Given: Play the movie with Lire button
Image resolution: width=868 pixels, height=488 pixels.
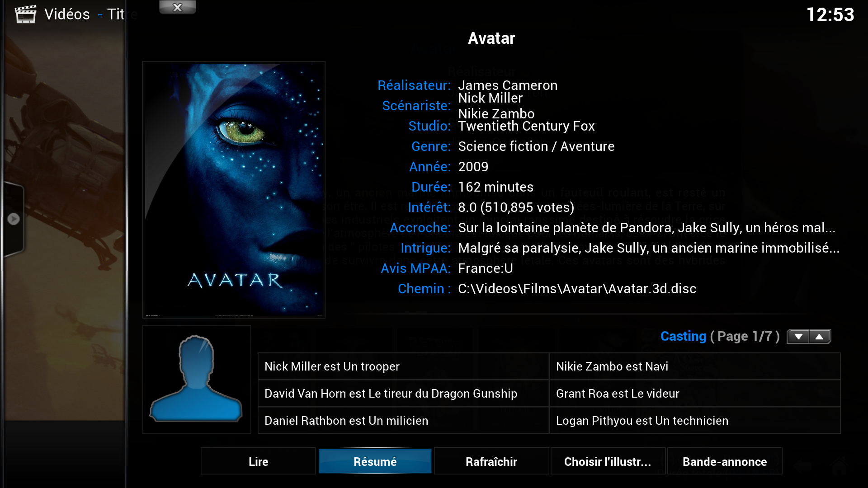Looking at the screenshot, I should [258, 461].
